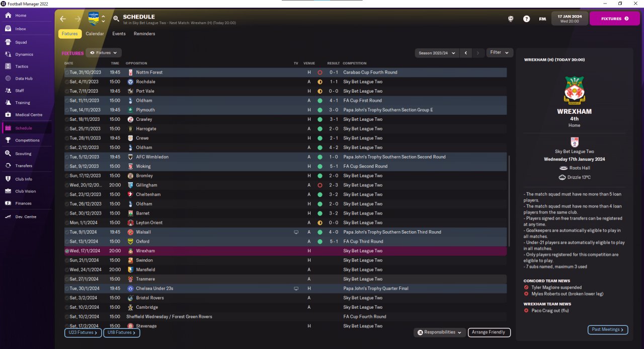The width and height of the screenshot is (644, 349).
Task: Click the Arrange Friendly button
Action: pyautogui.click(x=489, y=332)
